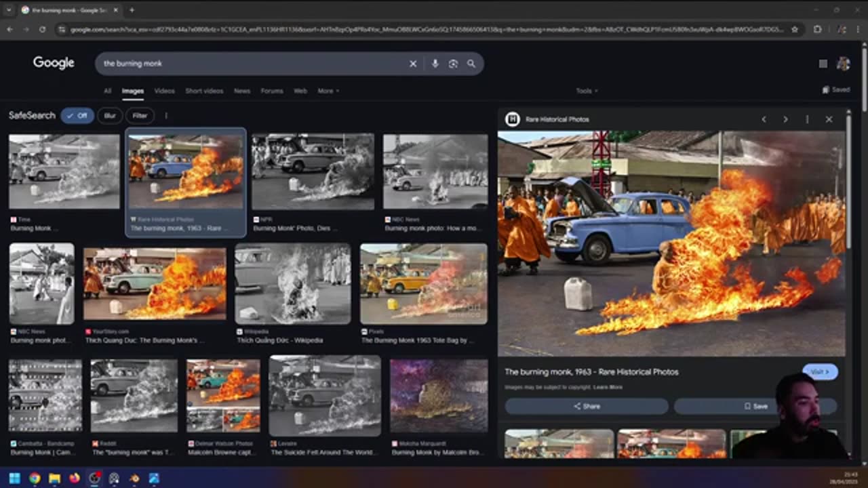Open the Delmar Watson Photos thumbnail
Screen dimensions: 868x488
(x=223, y=396)
